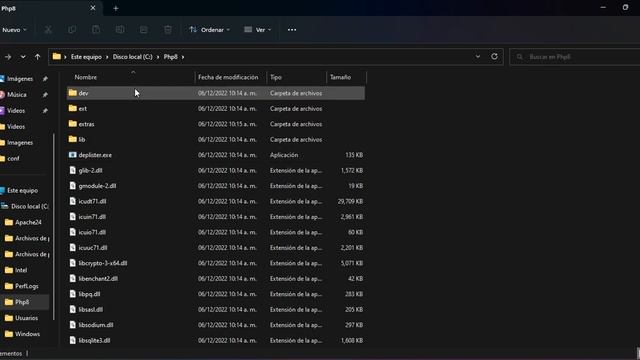640x360 pixels.
Task: Open the Nuevo dropdown menu
Action: (14, 30)
